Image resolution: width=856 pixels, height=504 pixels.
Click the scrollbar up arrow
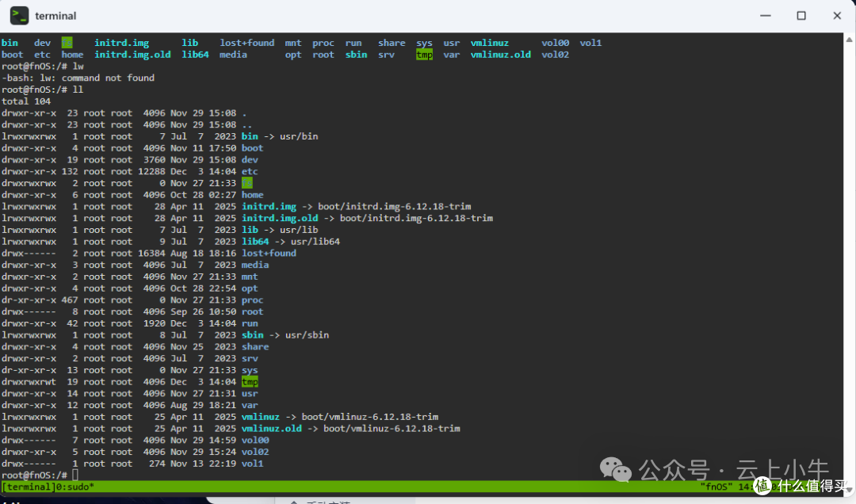pyautogui.click(x=850, y=40)
